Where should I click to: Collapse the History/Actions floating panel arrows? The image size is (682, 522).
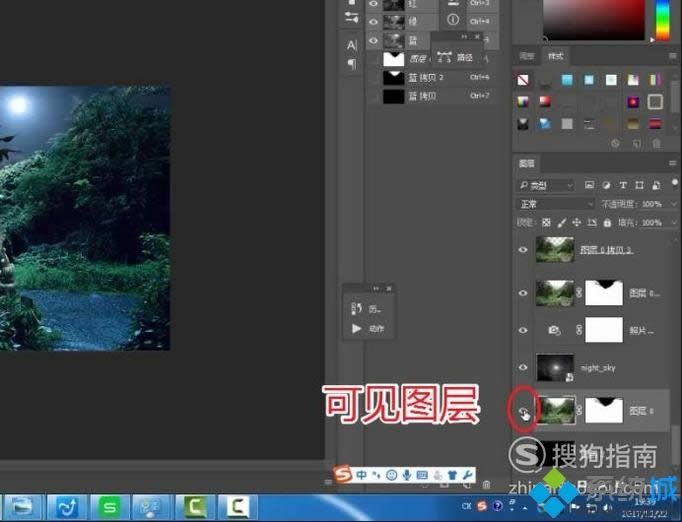376,288
